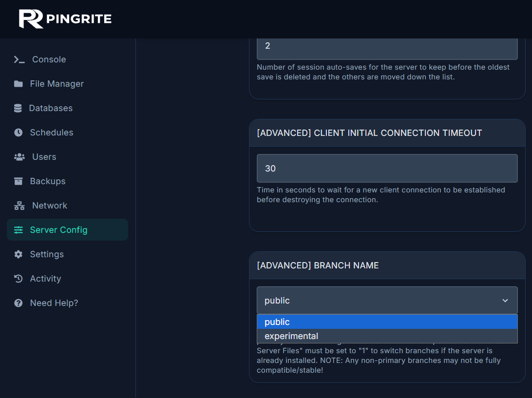Click the auto-save count field showing 2
The image size is (532, 398).
tap(387, 46)
